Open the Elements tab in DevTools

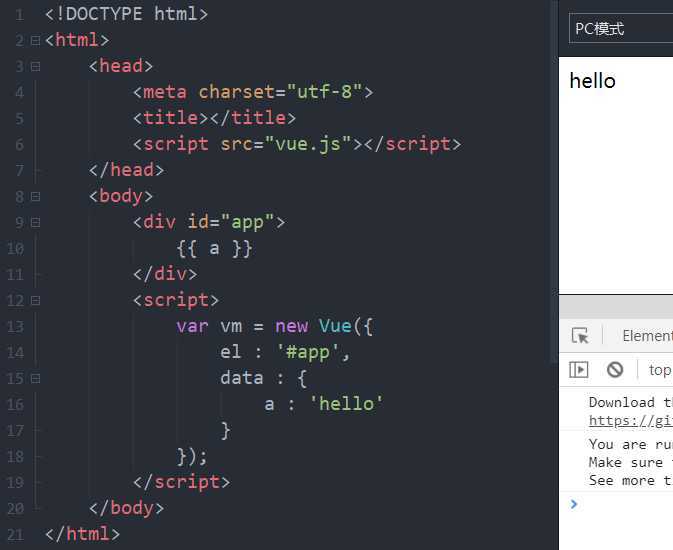[x=647, y=336]
